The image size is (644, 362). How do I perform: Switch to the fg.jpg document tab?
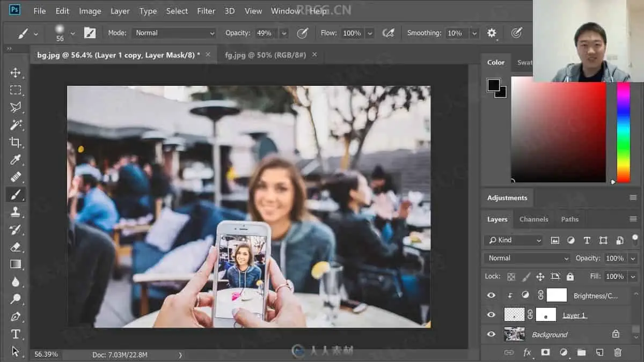(x=266, y=55)
